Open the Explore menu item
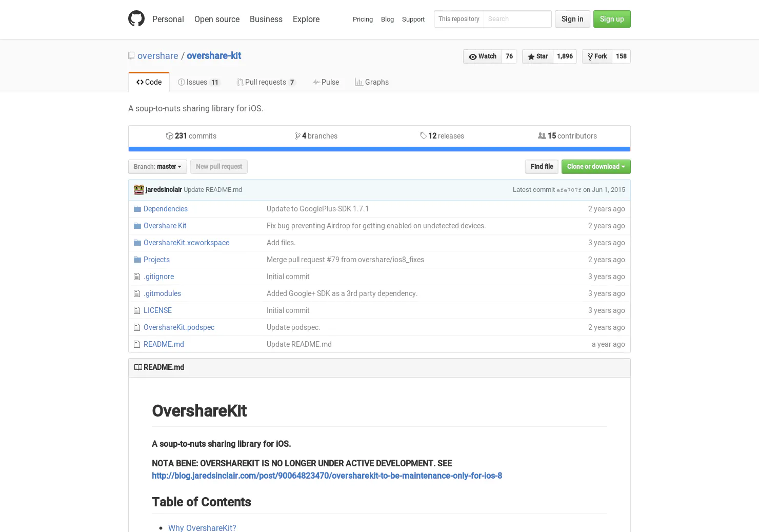Screen dimensions: 759x532 click(x=306, y=19)
